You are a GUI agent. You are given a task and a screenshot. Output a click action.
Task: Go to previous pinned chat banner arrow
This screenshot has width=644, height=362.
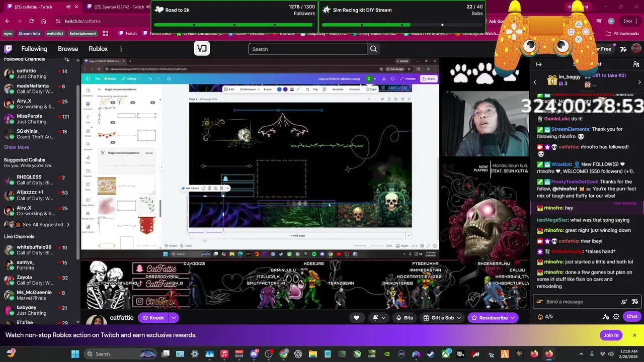535,82
